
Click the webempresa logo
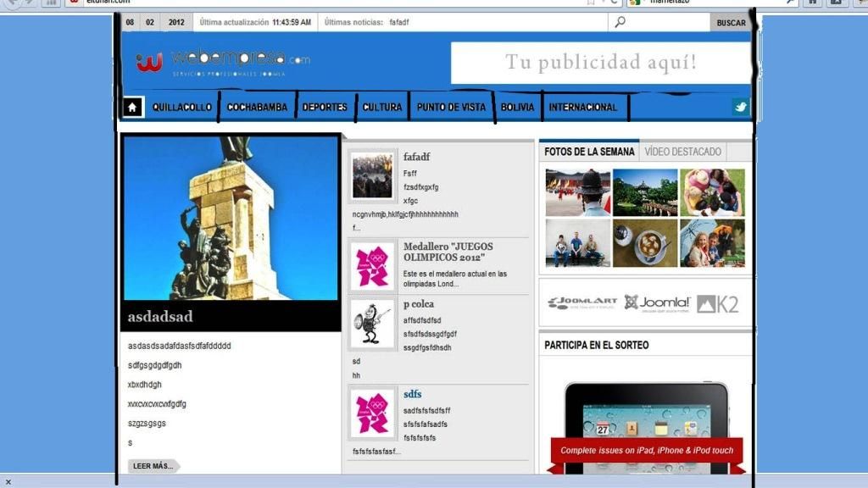[x=224, y=62]
